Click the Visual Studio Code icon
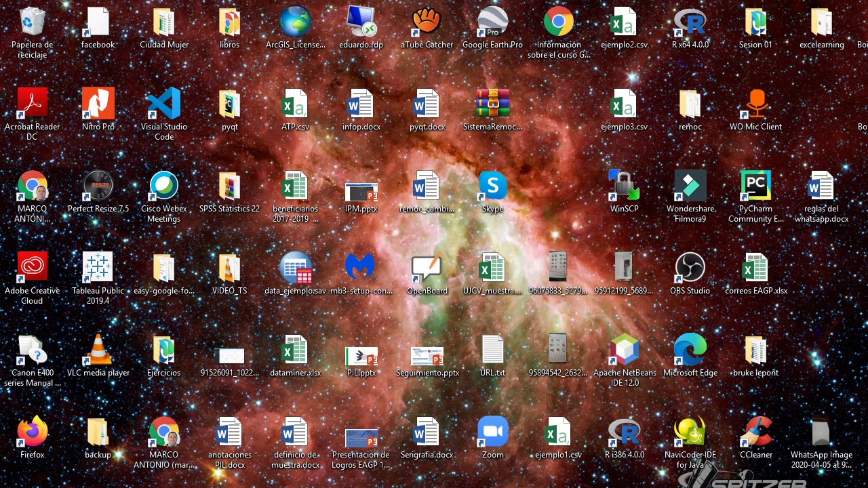The image size is (868, 488). [163, 104]
